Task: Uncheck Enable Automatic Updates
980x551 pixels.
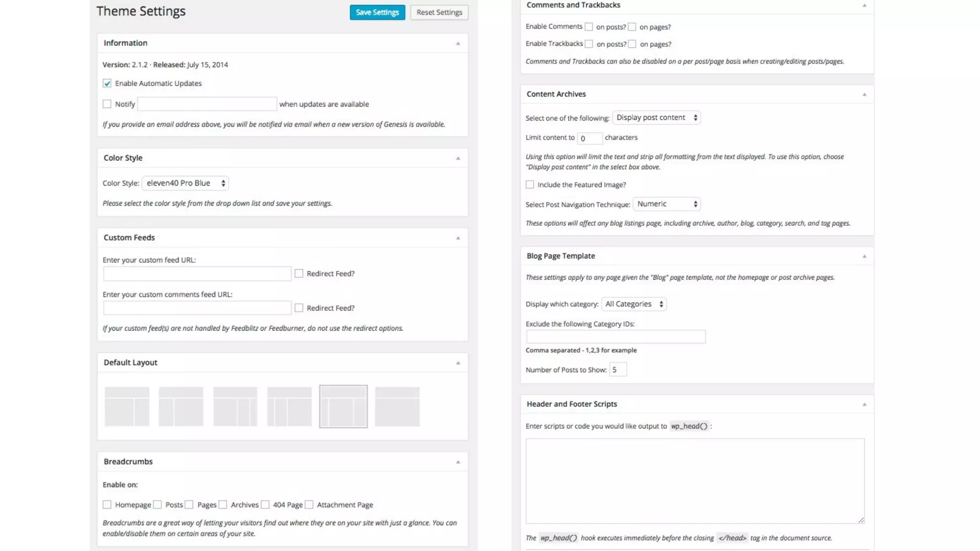Action: click(107, 84)
